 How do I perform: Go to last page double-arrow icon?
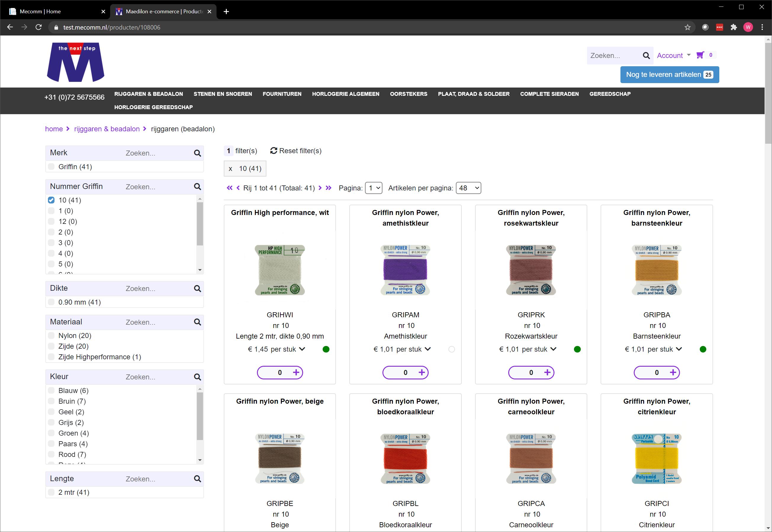(x=329, y=188)
